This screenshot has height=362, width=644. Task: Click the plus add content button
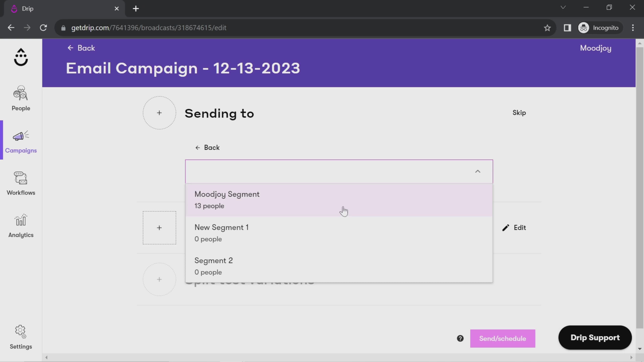159,228
